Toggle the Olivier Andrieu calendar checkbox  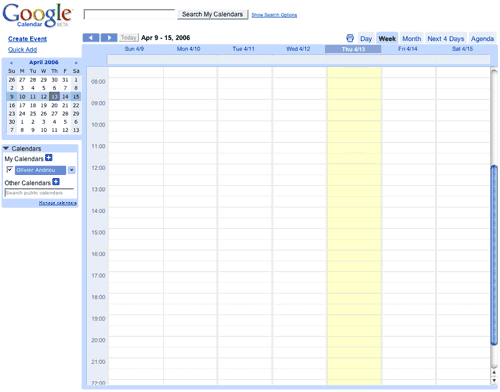pos(10,170)
